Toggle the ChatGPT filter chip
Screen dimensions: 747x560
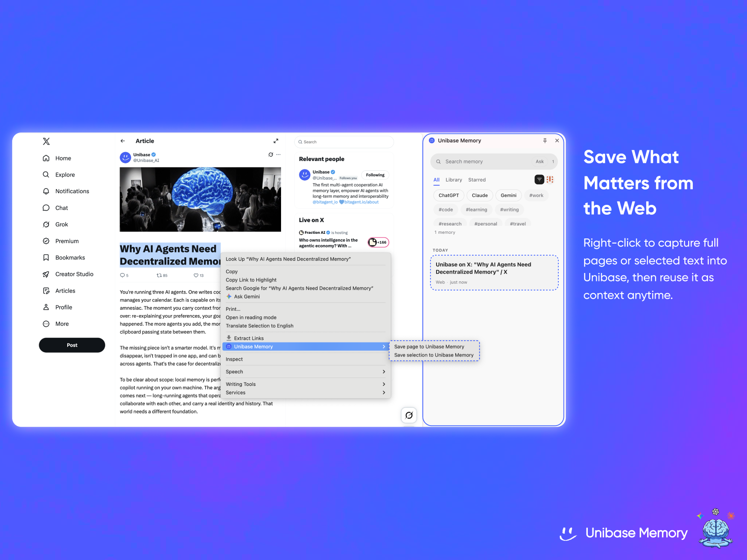[449, 196]
